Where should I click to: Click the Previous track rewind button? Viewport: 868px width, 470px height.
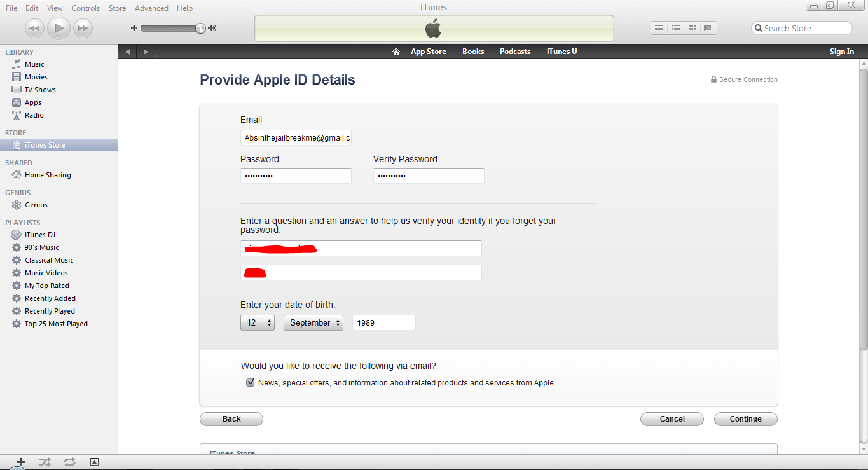click(x=35, y=28)
